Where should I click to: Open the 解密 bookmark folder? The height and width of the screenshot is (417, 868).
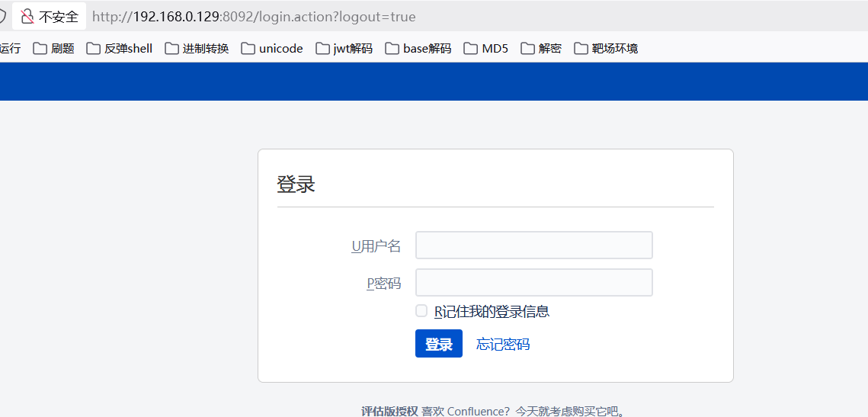pyautogui.click(x=541, y=49)
